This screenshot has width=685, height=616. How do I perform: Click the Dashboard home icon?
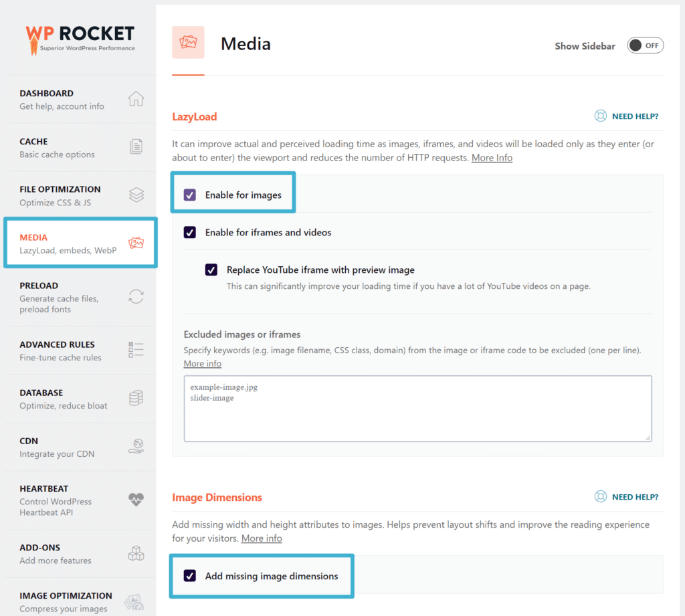(x=136, y=99)
